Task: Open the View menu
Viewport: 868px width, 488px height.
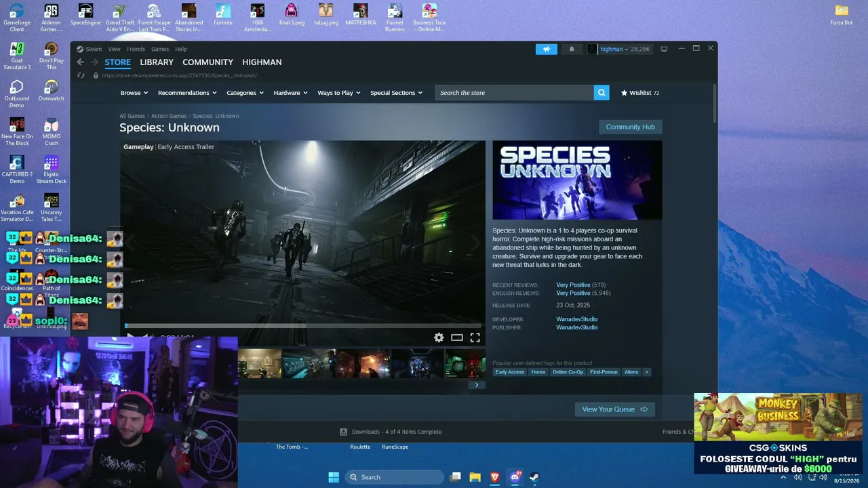Action: click(114, 49)
